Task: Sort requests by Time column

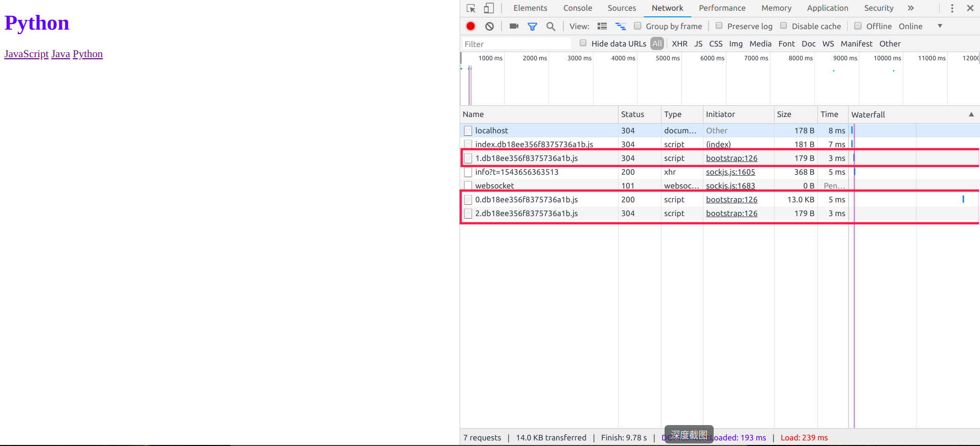Action: tap(833, 114)
